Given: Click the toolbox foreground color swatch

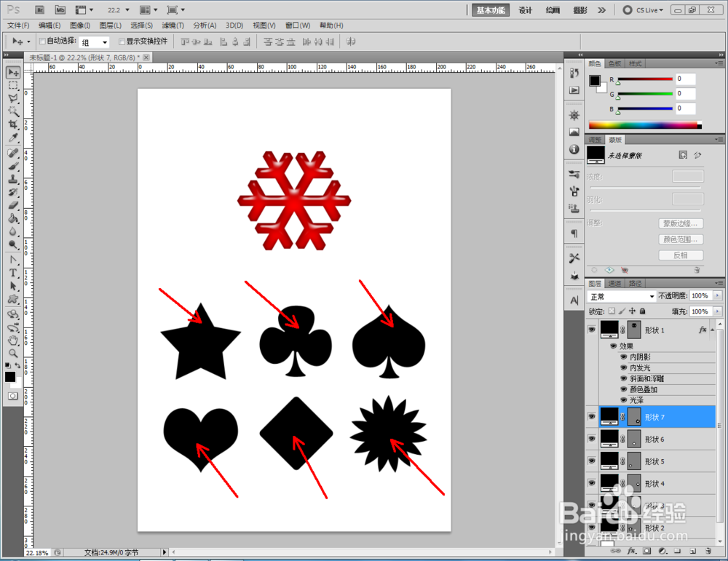Looking at the screenshot, I should click(9, 377).
